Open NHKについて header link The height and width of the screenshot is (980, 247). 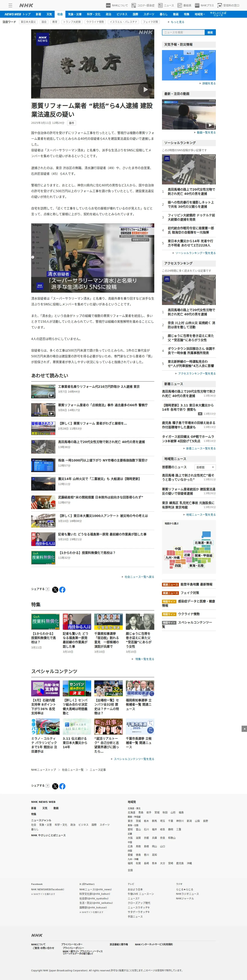(x=117, y=5)
